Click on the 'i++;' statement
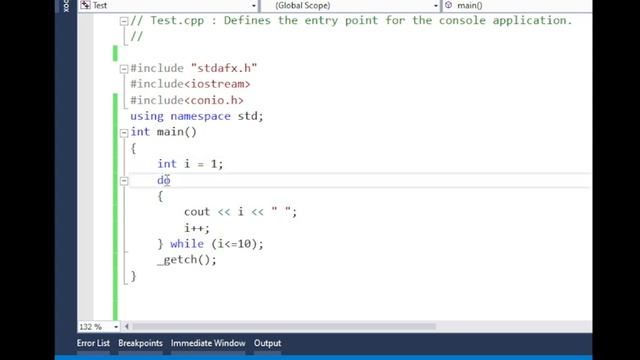This screenshot has height=360, width=640. [x=197, y=228]
